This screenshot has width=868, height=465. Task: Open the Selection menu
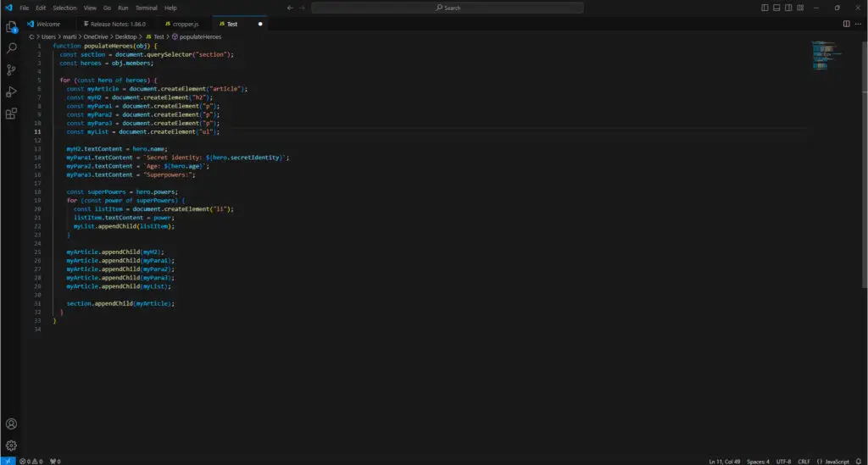pos(64,8)
